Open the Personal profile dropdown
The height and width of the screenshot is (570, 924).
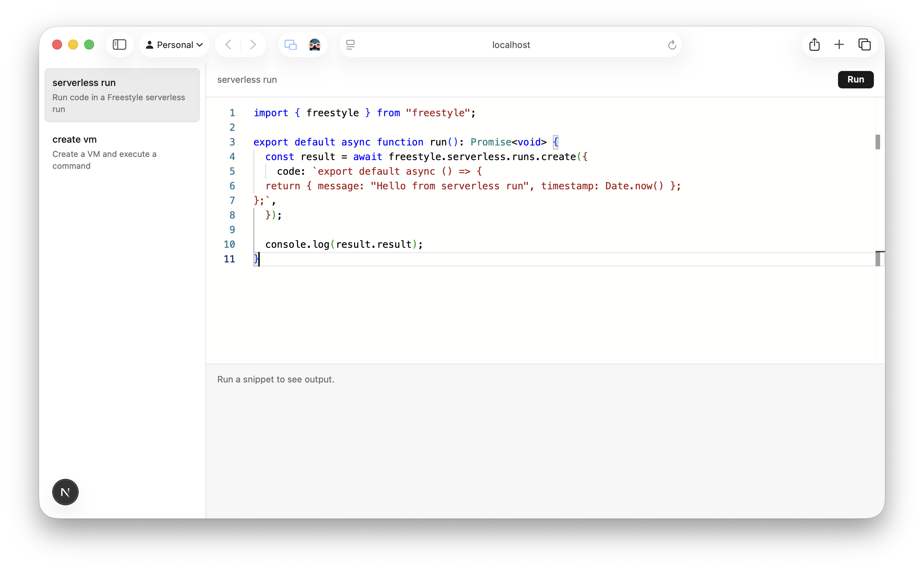click(174, 45)
